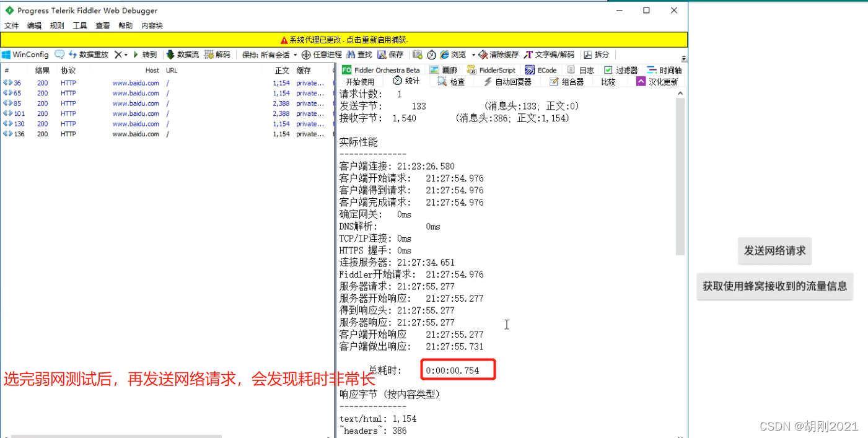Open the 内容块 menu

pos(152,25)
